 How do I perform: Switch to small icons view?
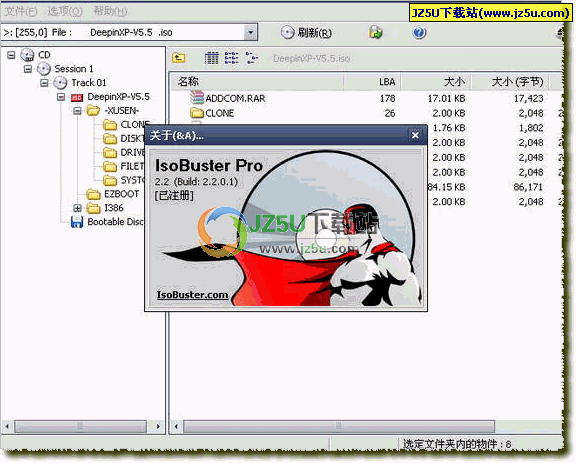tap(252, 58)
